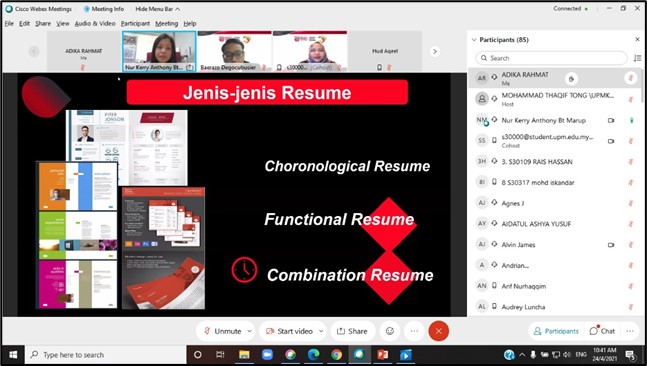Image resolution: width=647 pixels, height=366 pixels.
Task: Open the reactions emoji button
Action: coord(390,331)
